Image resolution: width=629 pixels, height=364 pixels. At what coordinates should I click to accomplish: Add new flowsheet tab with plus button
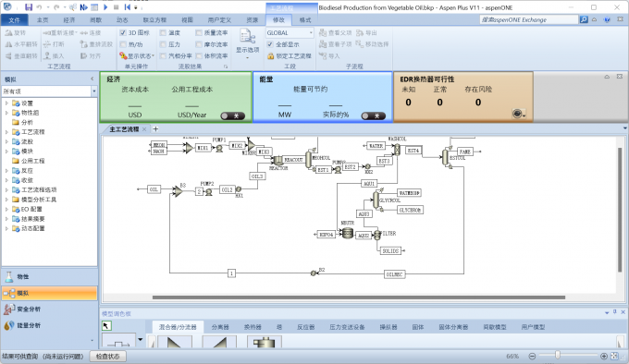[x=155, y=129]
